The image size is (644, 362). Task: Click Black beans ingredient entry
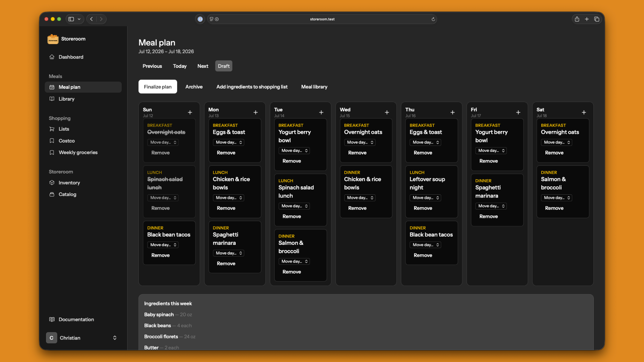point(168,326)
